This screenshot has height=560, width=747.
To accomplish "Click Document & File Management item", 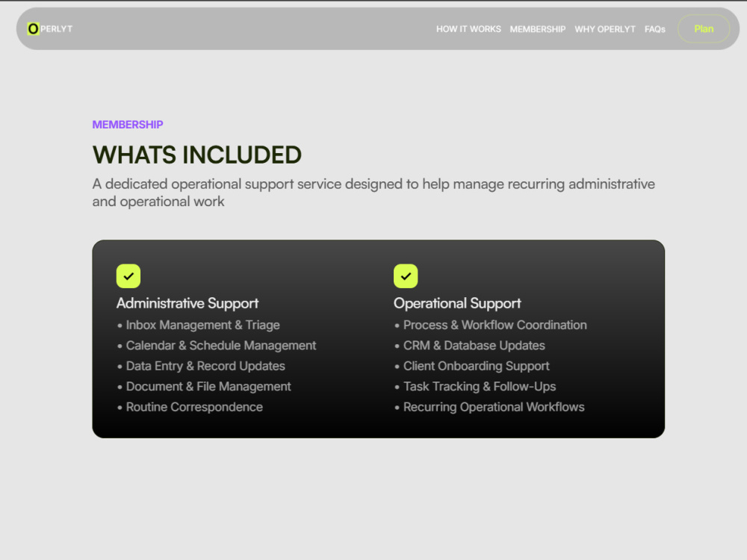I will [204, 387].
